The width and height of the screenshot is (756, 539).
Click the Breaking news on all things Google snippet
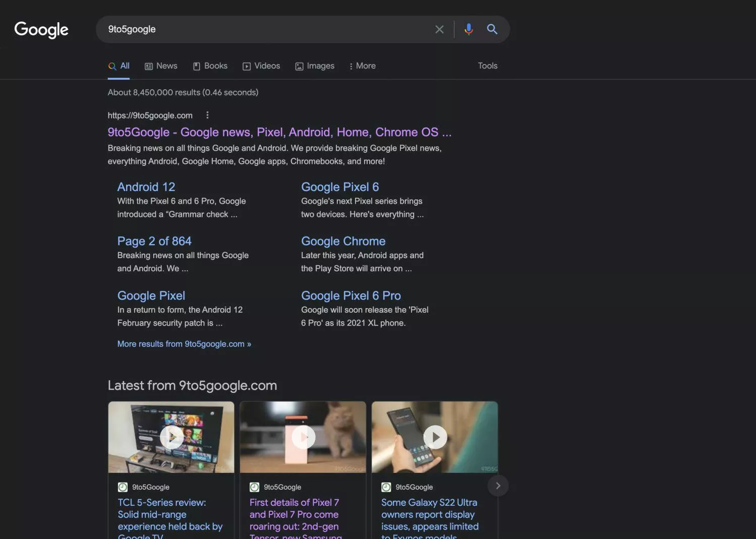(x=274, y=155)
